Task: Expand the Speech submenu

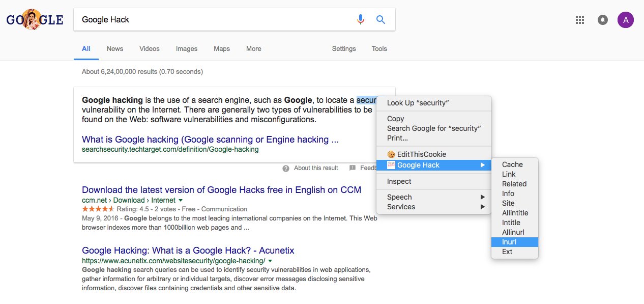Action: coord(434,197)
